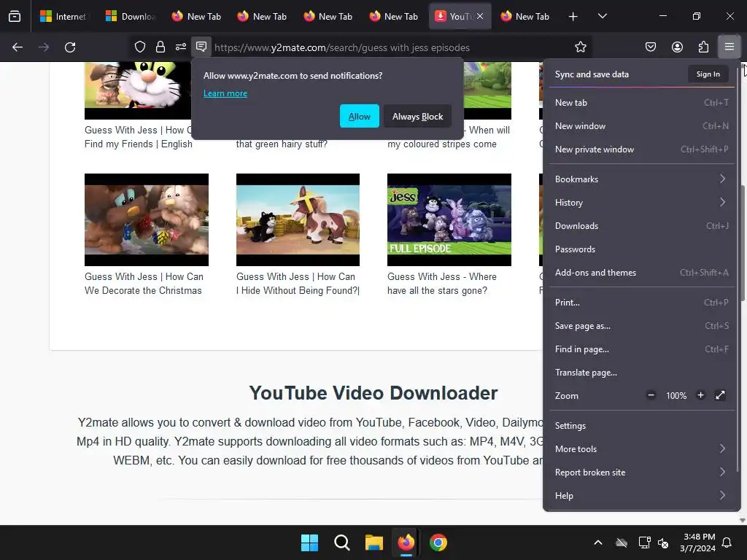The image size is (747, 560).
Task: Open Downloads from the menu
Action: [641, 226]
